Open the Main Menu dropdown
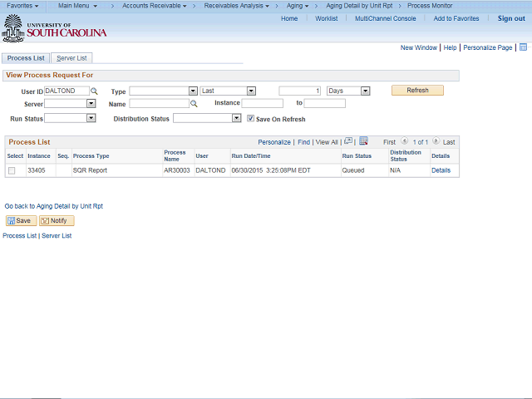 click(x=77, y=6)
